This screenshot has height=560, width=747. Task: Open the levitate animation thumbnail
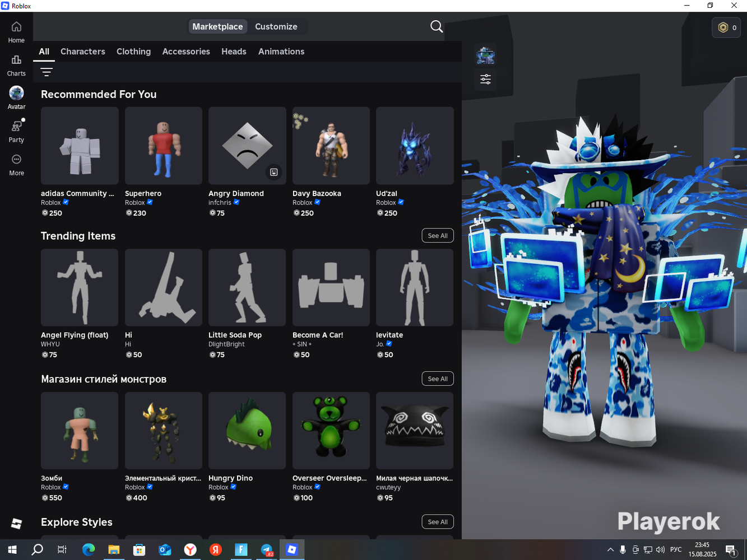pos(415,288)
